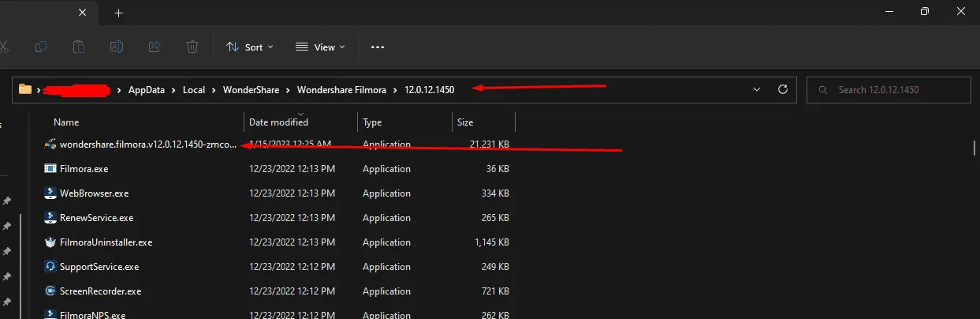Open the See more ellipsis menu
This screenshot has height=319, width=980.
378,47
